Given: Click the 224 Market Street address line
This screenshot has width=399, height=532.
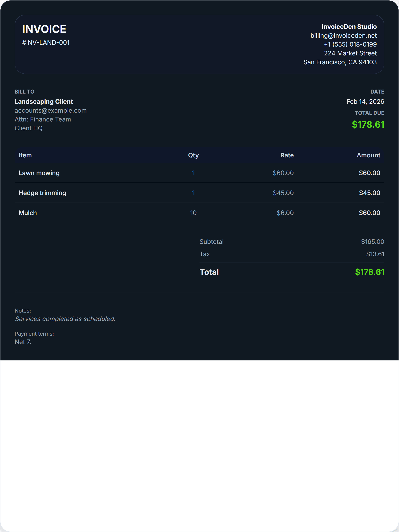Looking at the screenshot, I should tap(350, 53).
